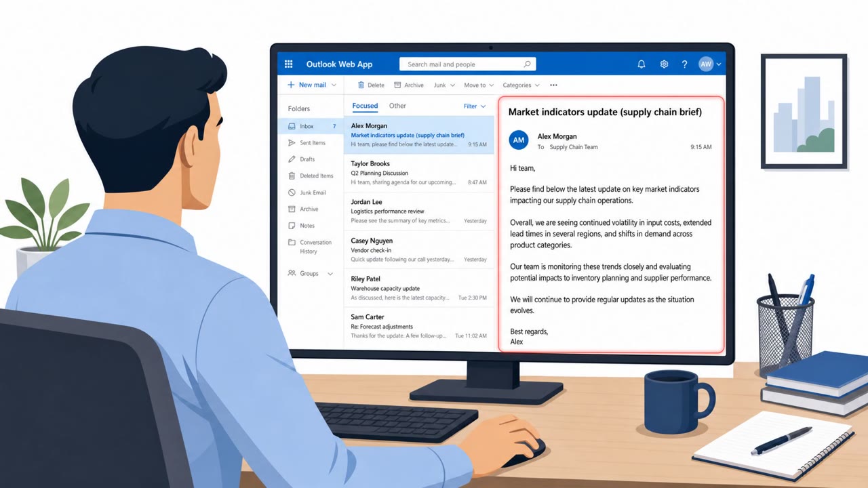
Task: Open the Categories dropdown
Action: pyautogui.click(x=521, y=85)
